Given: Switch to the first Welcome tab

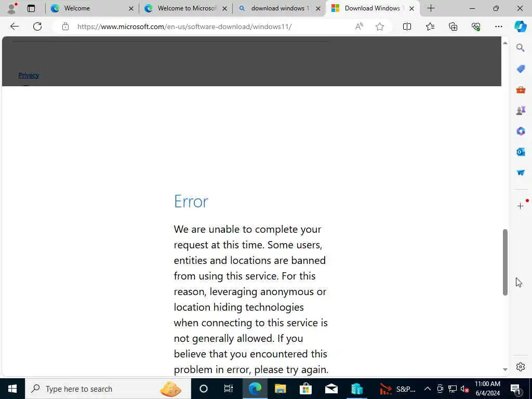Looking at the screenshot, I should coord(91,8).
